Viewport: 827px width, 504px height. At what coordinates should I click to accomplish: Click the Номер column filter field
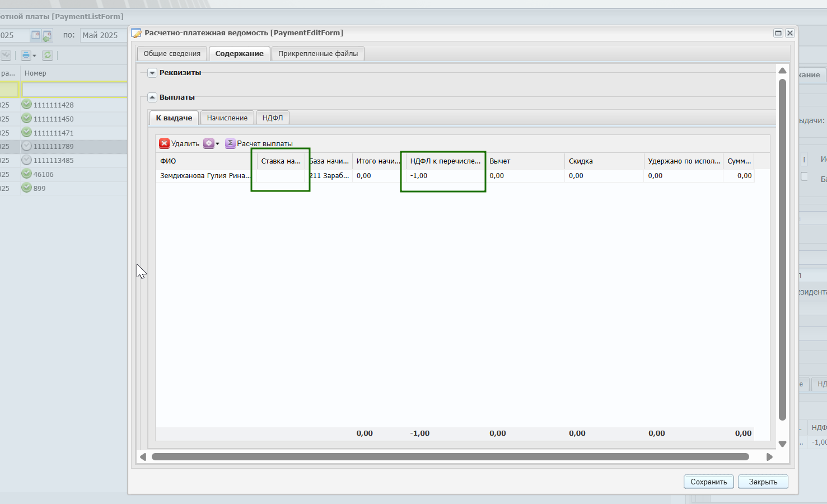74,90
